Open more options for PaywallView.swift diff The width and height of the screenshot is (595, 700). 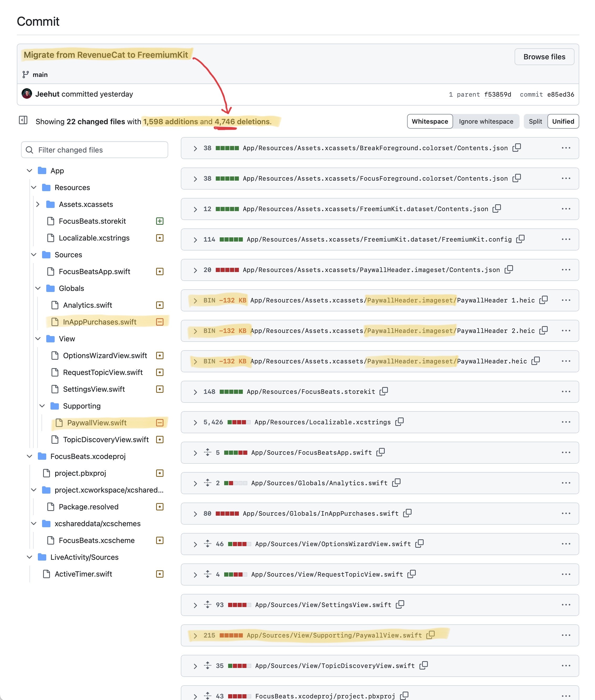pos(566,635)
